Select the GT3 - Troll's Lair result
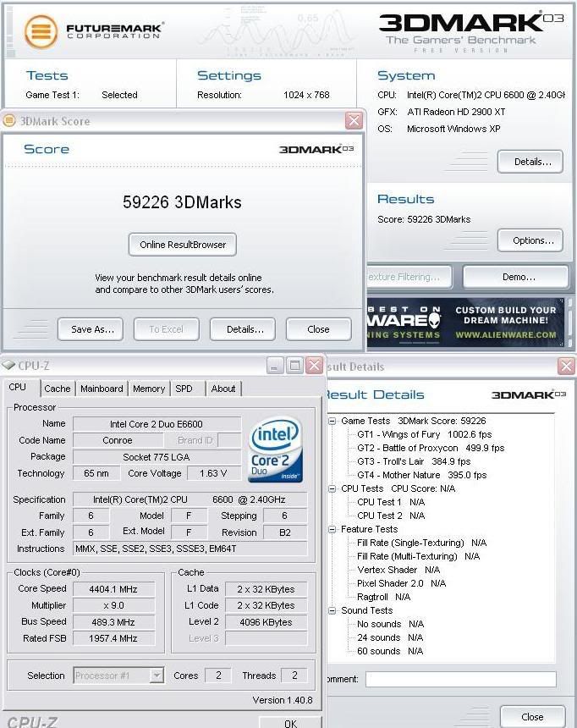Image resolution: width=577 pixels, height=728 pixels. click(414, 461)
